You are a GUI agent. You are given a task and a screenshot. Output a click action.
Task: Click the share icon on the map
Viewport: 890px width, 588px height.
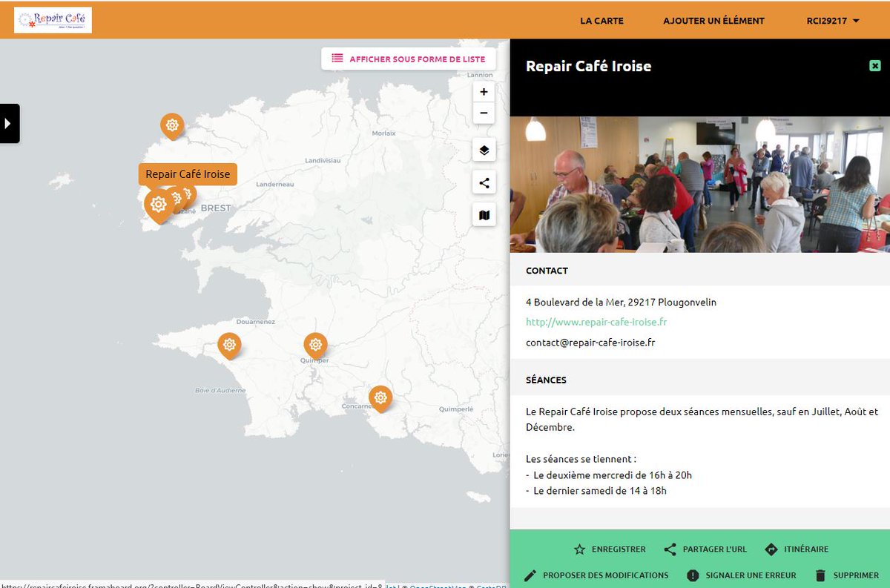point(484,182)
